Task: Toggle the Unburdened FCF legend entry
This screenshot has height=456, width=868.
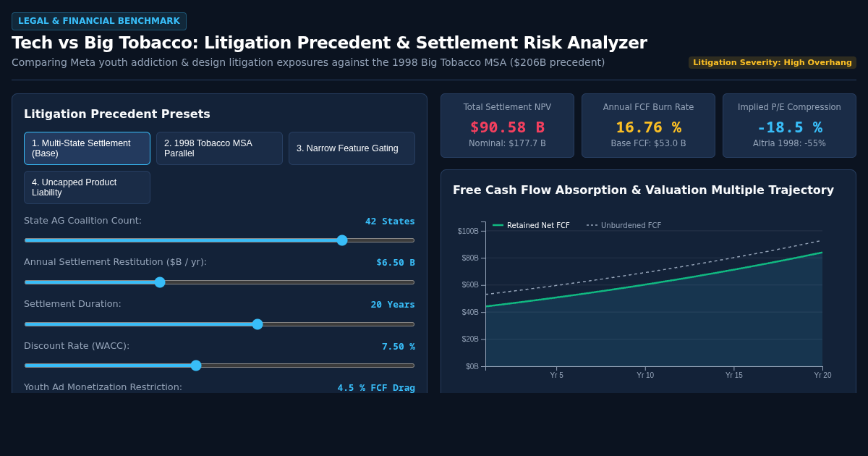Action: click(x=624, y=225)
